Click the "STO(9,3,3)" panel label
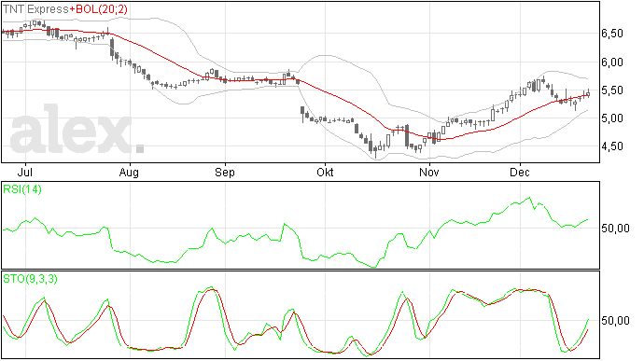Image resolution: width=644 pixels, height=361 pixels. 31,279
